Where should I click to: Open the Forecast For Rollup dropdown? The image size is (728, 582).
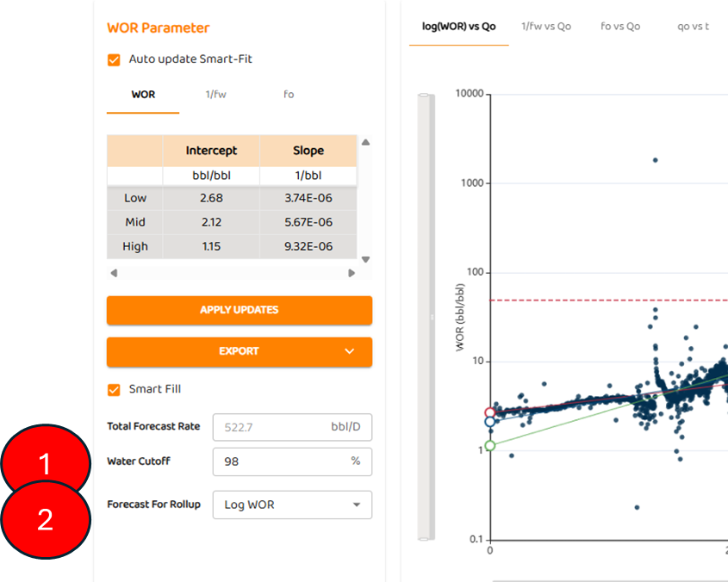[292, 505]
